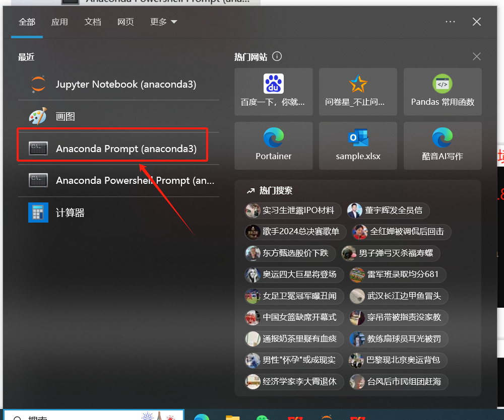
Task: Open the Baidu top site tile
Action: pos(274,92)
